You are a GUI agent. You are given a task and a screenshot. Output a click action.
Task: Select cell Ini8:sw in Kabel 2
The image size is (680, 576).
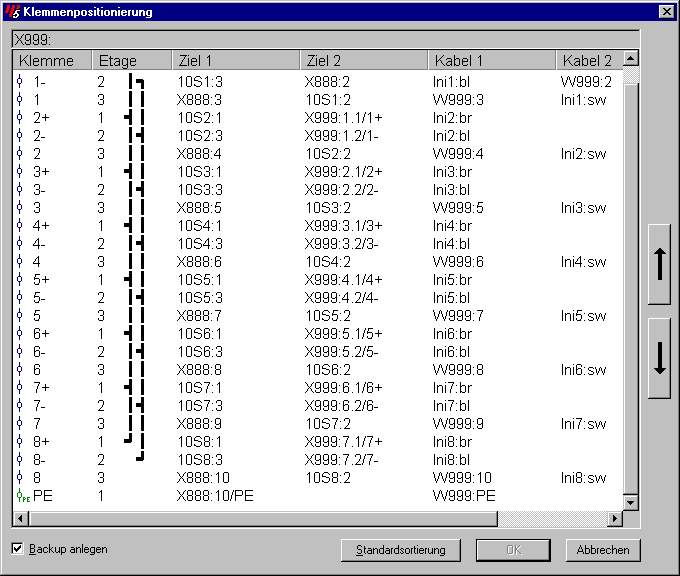583,478
